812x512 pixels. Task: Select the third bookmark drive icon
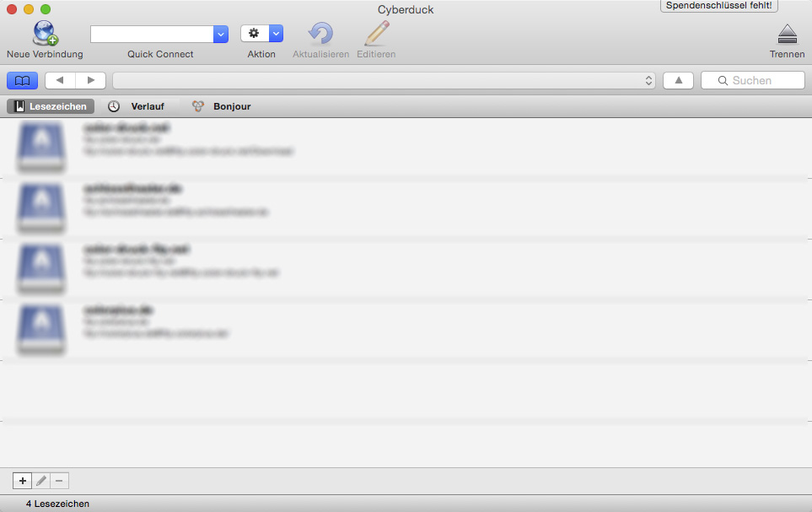click(41, 268)
